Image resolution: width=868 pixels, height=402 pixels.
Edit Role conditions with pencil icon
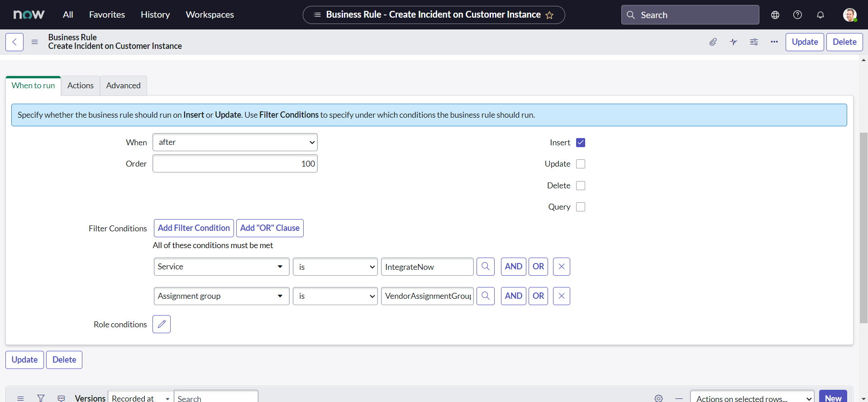(162, 324)
